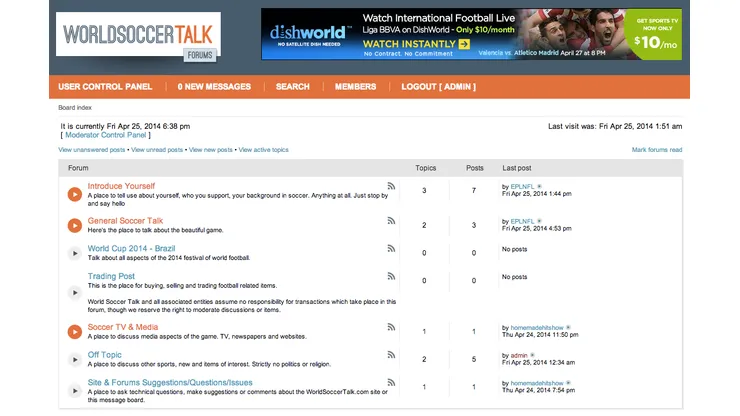Open the General Soccer Talk forum
This screenshot has width=740, height=416.
(x=125, y=221)
